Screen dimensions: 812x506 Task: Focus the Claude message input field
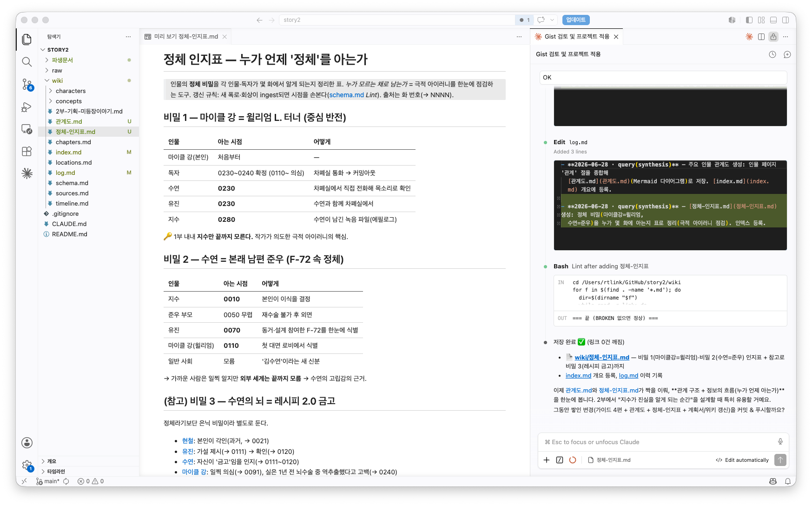click(658, 442)
